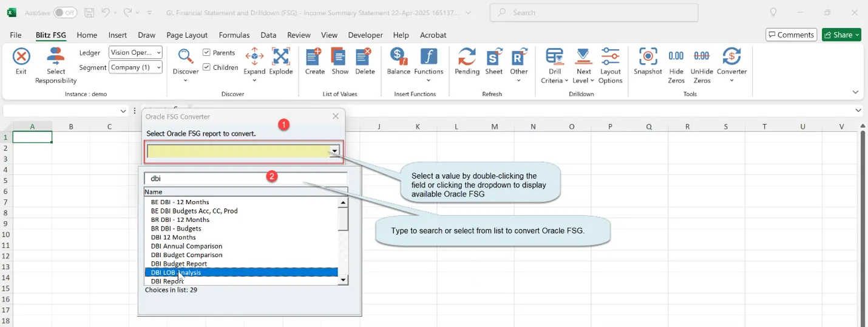Click the list scrollbar up arrow
The image size is (868, 327).
click(x=344, y=202)
